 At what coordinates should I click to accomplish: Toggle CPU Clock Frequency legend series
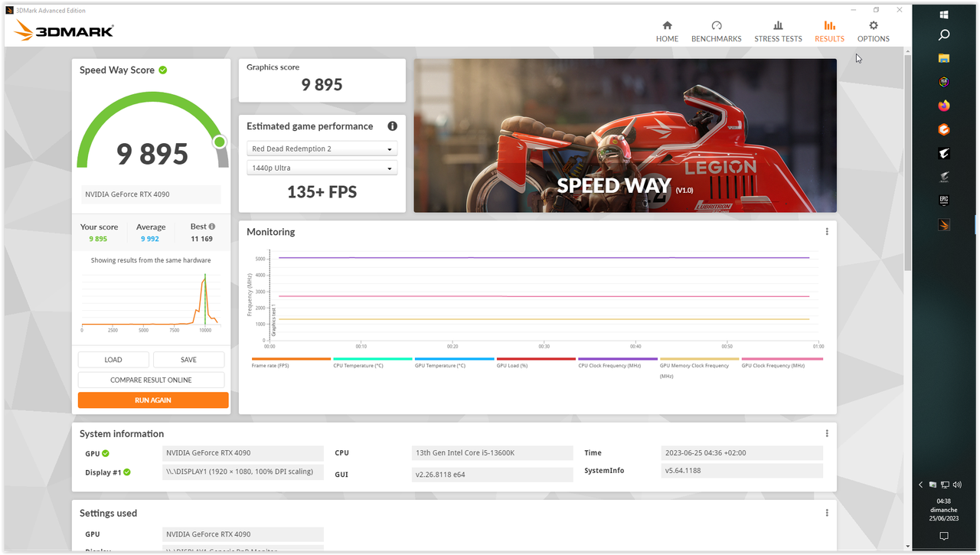(x=618, y=363)
